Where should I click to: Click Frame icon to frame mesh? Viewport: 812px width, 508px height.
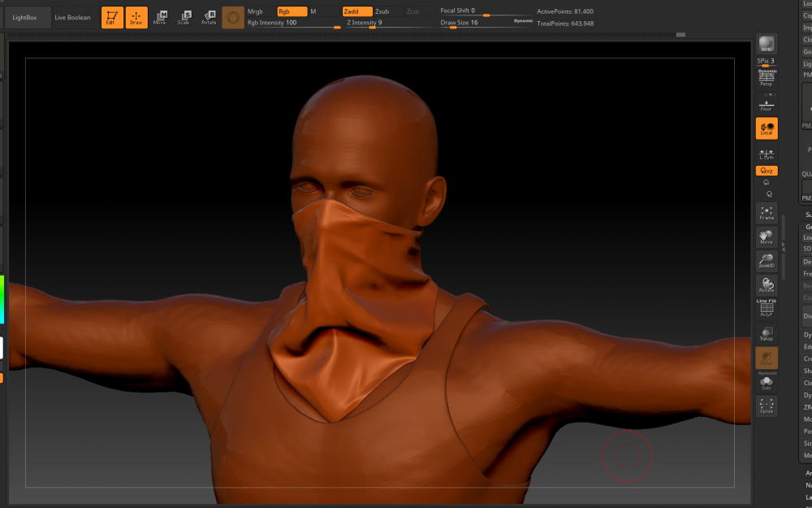[766, 213]
